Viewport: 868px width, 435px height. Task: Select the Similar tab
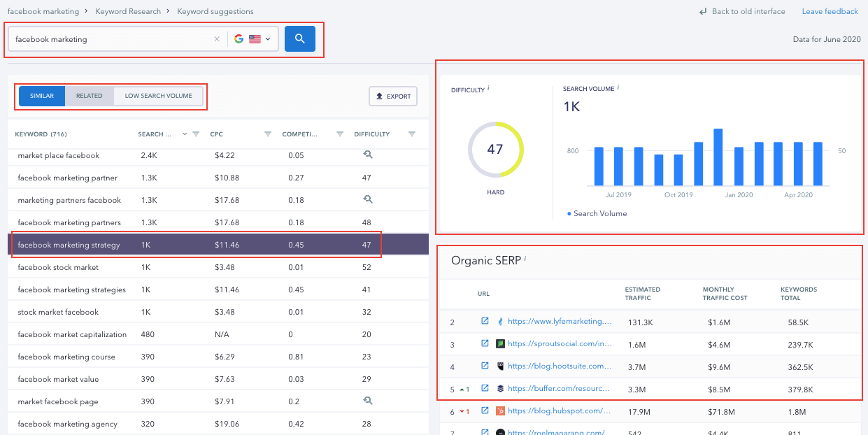coord(42,96)
